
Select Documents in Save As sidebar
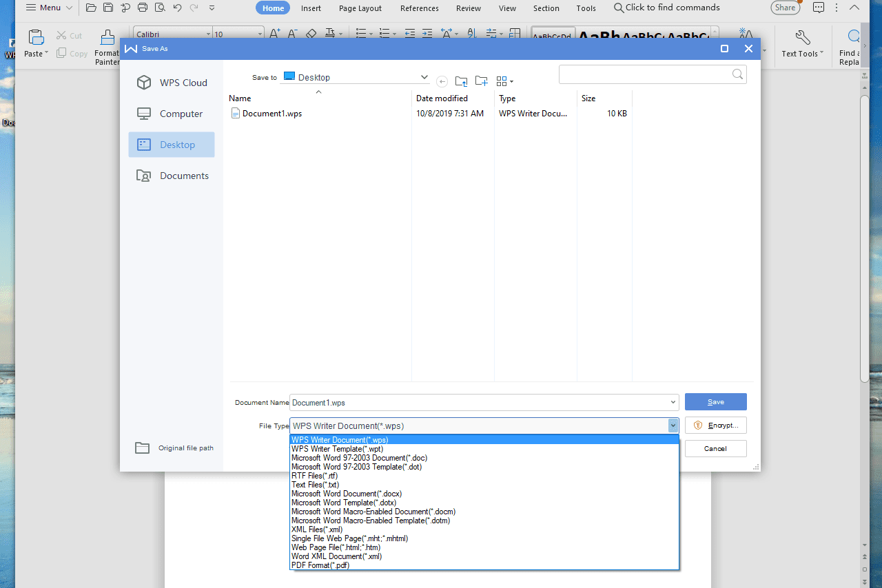tap(172, 176)
